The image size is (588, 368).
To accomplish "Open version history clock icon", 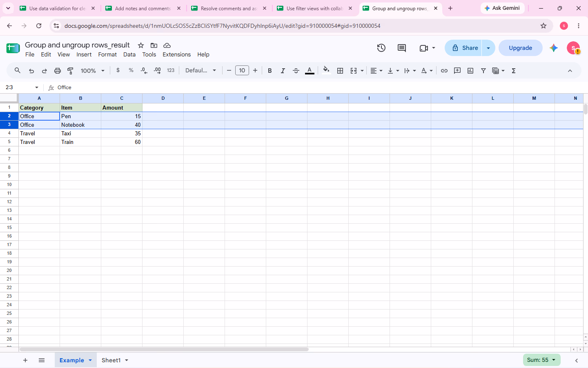I will click(381, 48).
